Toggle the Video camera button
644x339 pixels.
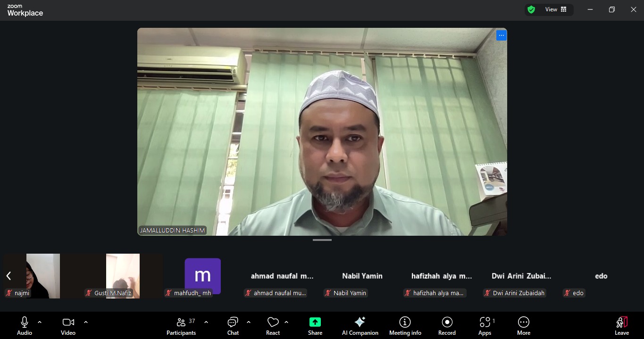[x=68, y=326]
